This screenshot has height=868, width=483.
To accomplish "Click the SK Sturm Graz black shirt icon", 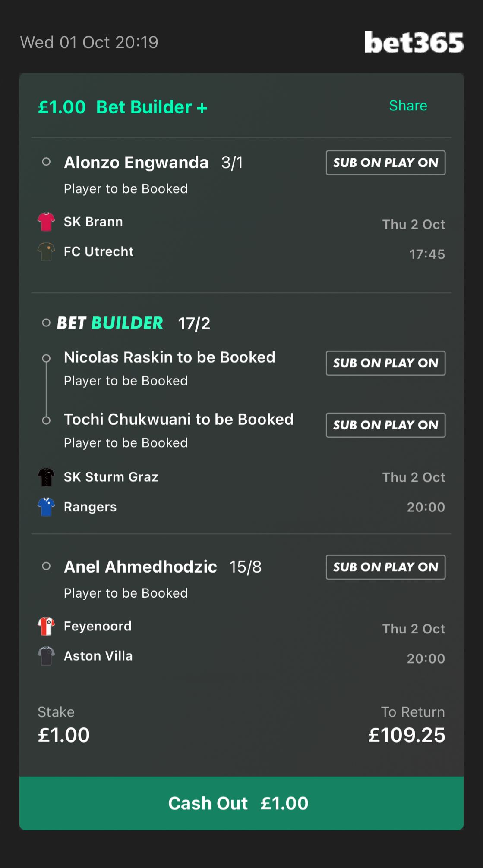I will tap(46, 477).
